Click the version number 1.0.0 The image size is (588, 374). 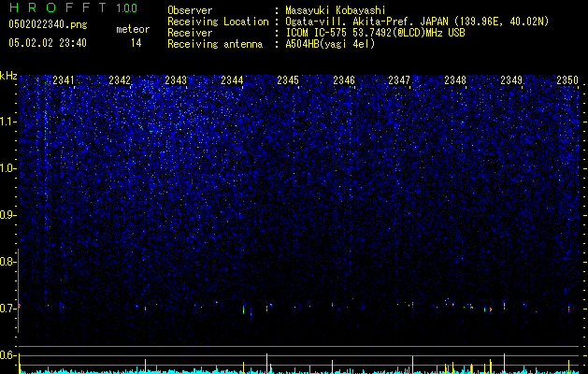[127, 7]
